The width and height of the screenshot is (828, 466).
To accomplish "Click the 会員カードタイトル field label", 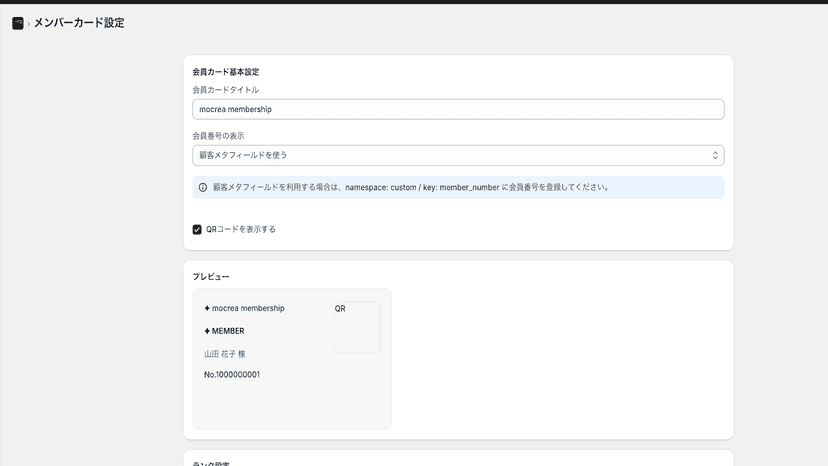I will pos(225,90).
